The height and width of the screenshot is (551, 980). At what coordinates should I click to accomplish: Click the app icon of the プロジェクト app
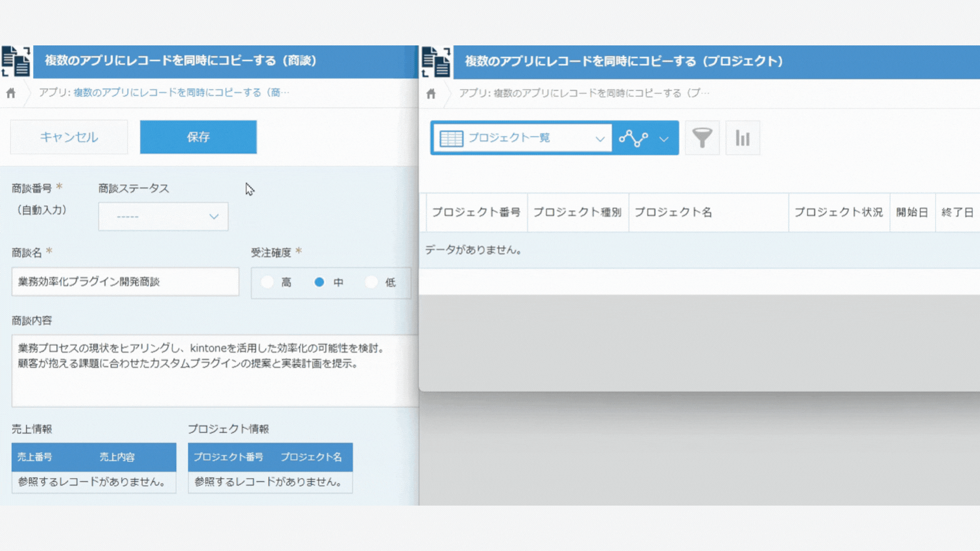(436, 62)
